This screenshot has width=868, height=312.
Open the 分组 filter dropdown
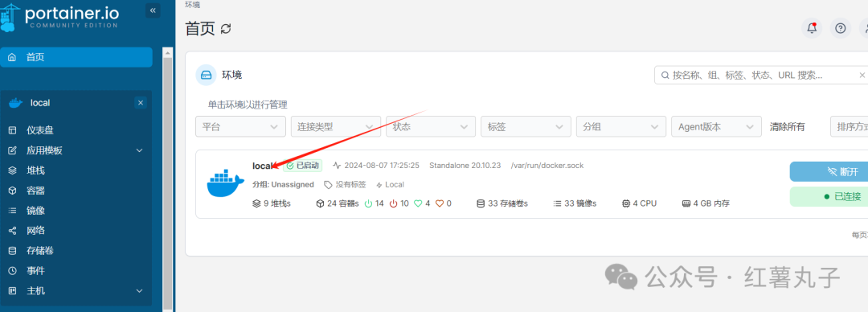coord(621,127)
